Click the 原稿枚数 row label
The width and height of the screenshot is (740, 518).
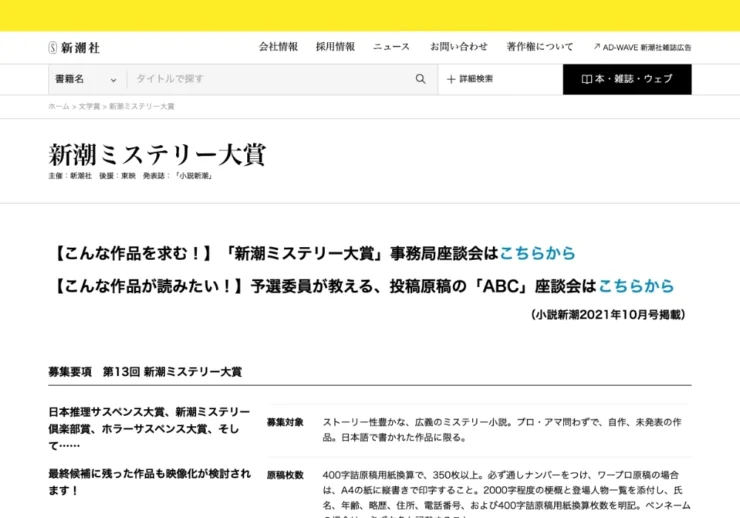285,475
